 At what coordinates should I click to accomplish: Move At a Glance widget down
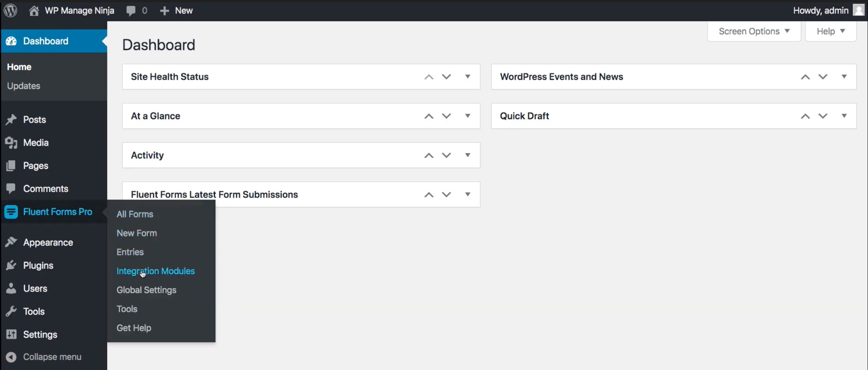(x=446, y=116)
